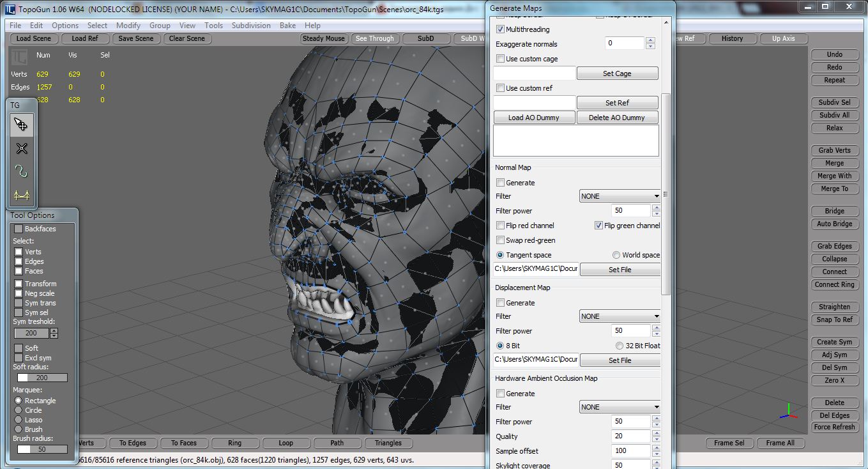Select the Simple Edit arrow tool
The width and height of the screenshot is (868, 469).
(22, 125)
